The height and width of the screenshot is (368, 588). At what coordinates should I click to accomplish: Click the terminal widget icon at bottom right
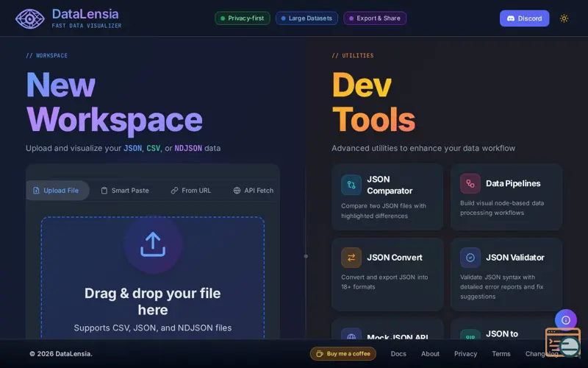click(562, 342)
